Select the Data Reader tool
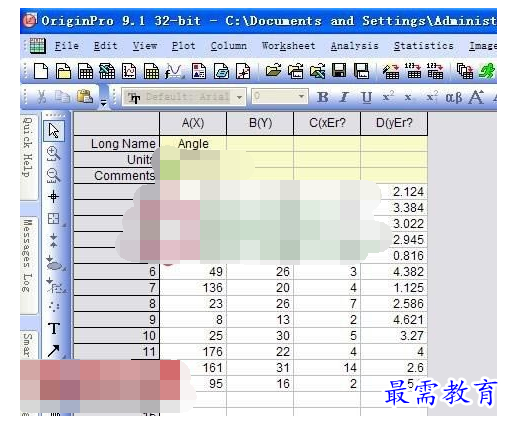The width and height of the screenshot is (506, 424). (53, 219)
